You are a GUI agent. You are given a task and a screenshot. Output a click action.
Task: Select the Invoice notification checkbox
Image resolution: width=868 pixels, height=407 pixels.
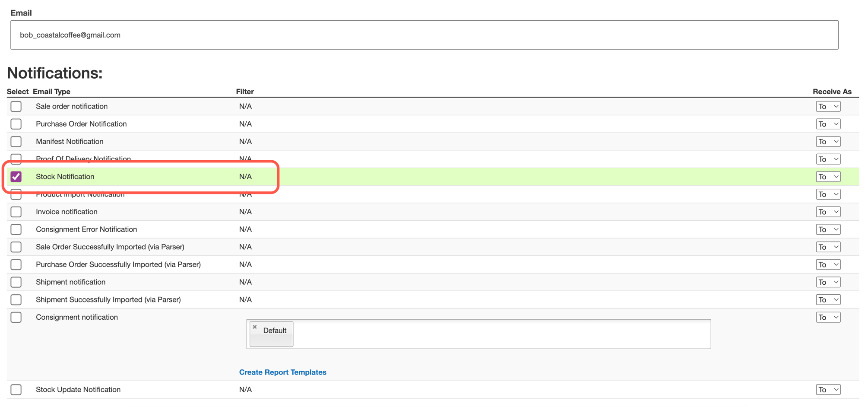click(x=16, y=212)
